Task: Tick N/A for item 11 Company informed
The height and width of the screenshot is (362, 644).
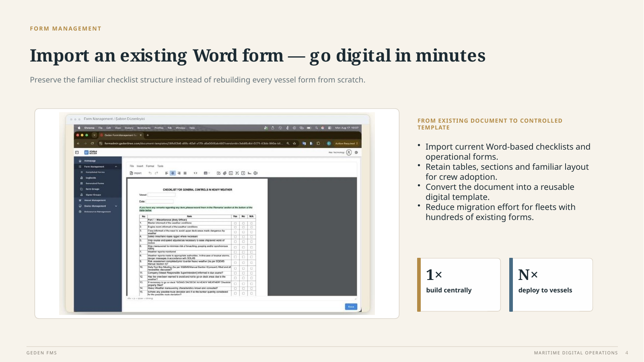Action: click(251, 273)
